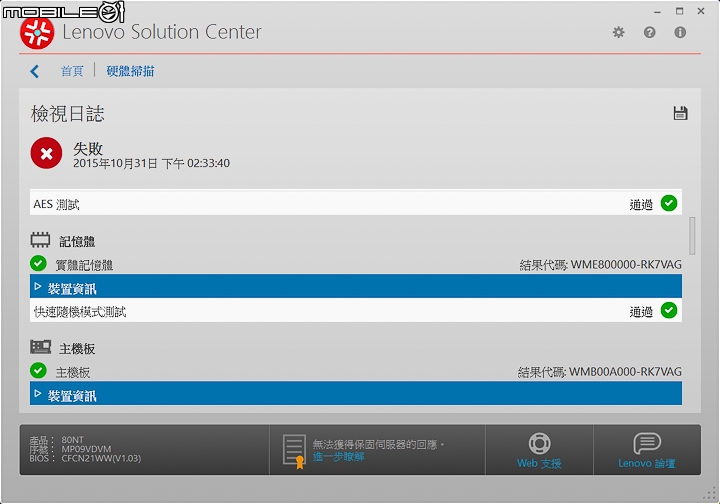
Task: Click the warranty certificate icon
Action: (x=294, y=451)
